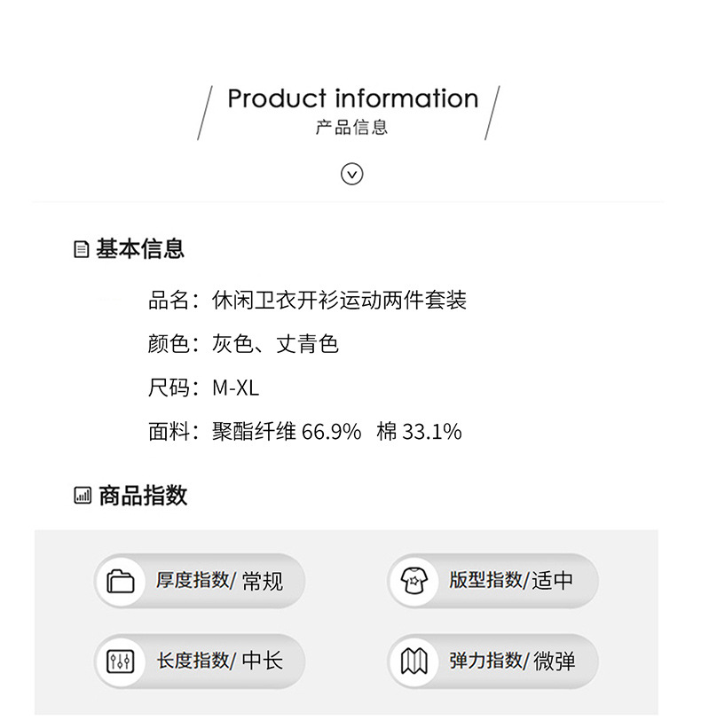Click the cotton percentage 棉 33.1%
The height and width of the screenshot is (728, 701).
(x=419, y=432)
